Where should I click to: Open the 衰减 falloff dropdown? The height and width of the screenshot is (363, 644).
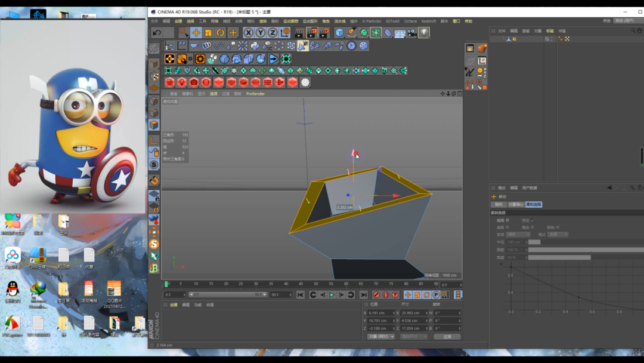[518, 234]
